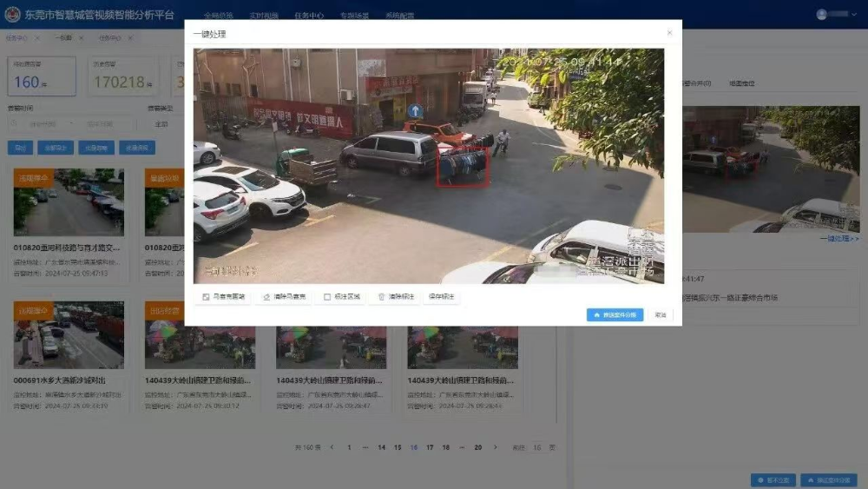
Task: Click the 暂不立案 button at bottom right
Action: coord(773,480)
